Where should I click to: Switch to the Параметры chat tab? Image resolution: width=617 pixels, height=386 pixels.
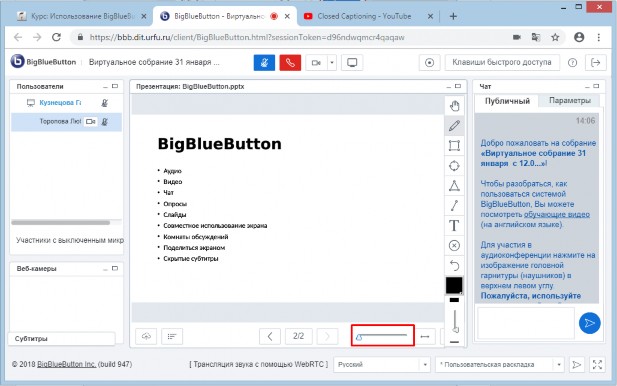570,101
